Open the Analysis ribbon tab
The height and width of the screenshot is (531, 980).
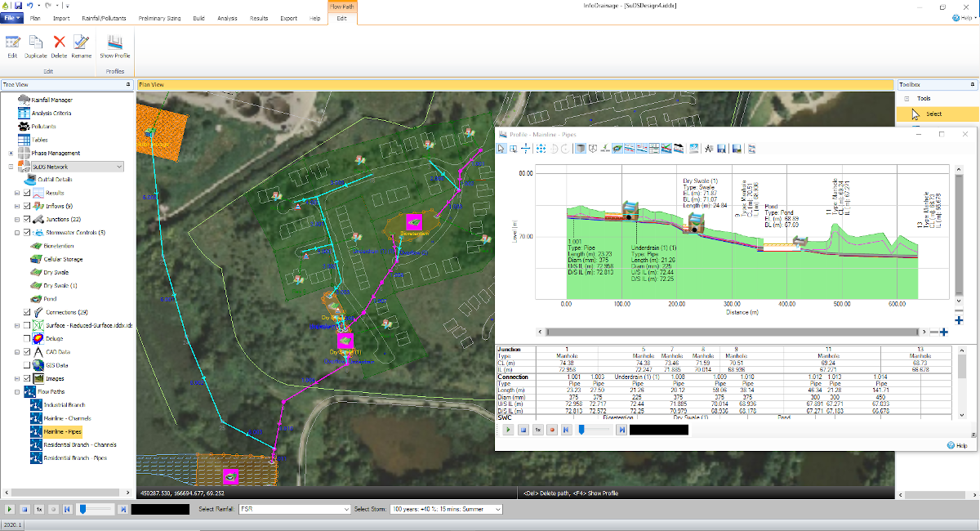(227, 17)
